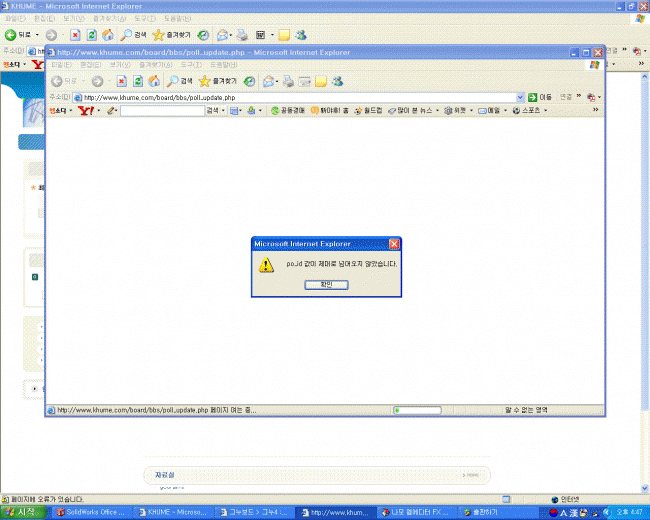Switch to KHUME - Microso... taskbar item
Viewport: 650px width, 520px height.
[x=172, y=513]
